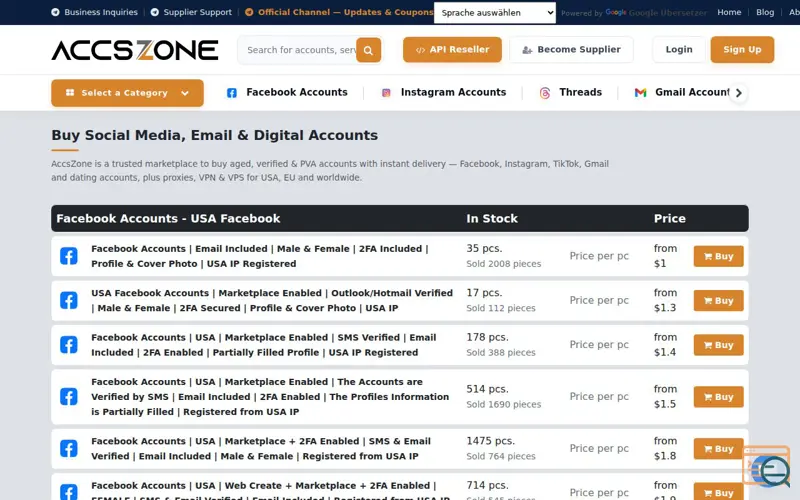Open Instagram Accounts category tab
This screenshot has width=800, height=500.
tap(443, 92)
